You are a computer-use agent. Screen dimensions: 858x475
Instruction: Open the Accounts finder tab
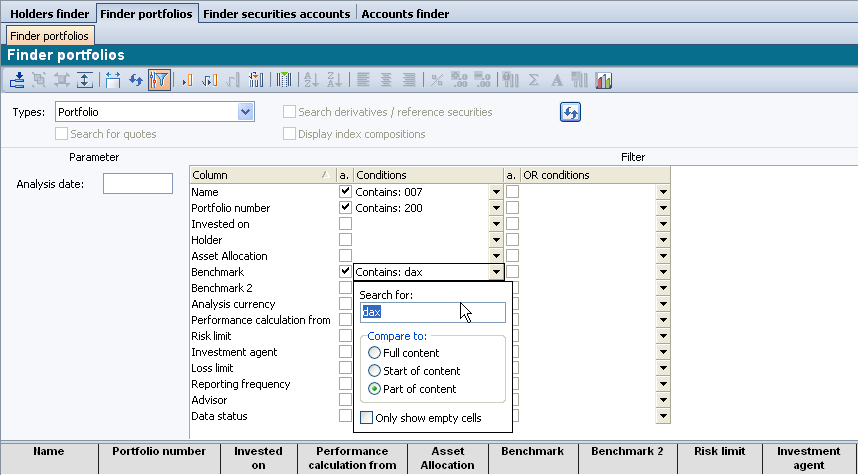405,14
